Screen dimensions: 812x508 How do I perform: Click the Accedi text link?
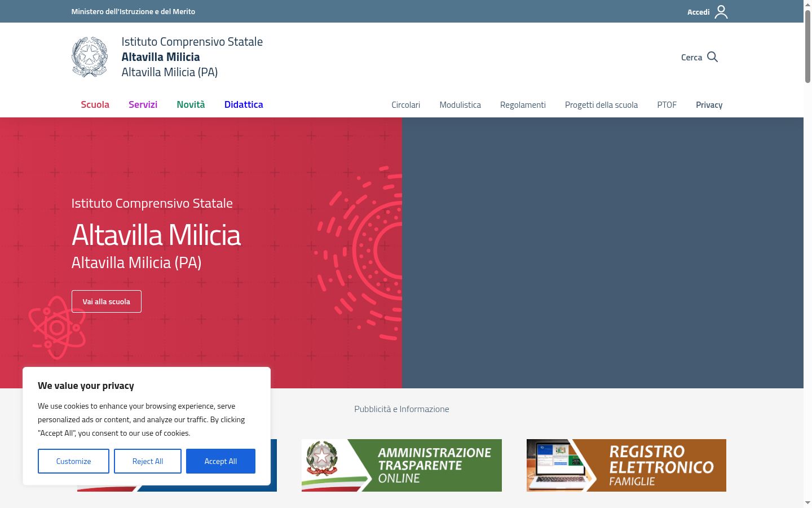tap(698, 12)
